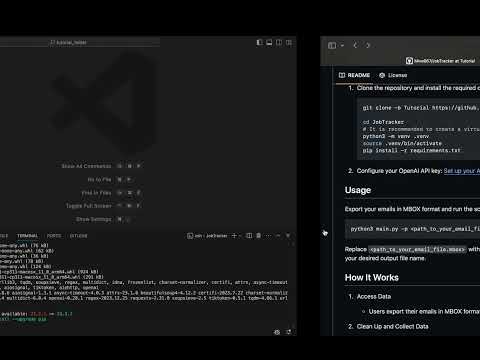Click the License scale icon
Image resolution: width=480 pixels, height=360 pixels.
[x=382, y=75]
